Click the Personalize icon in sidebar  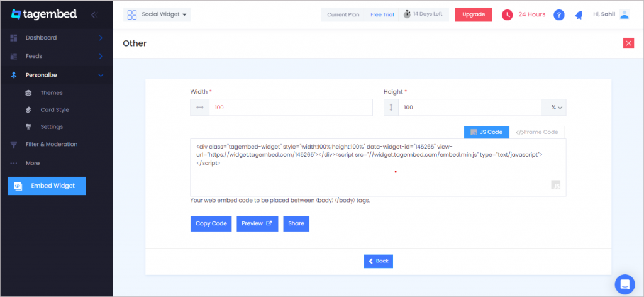tap(14, 75)
